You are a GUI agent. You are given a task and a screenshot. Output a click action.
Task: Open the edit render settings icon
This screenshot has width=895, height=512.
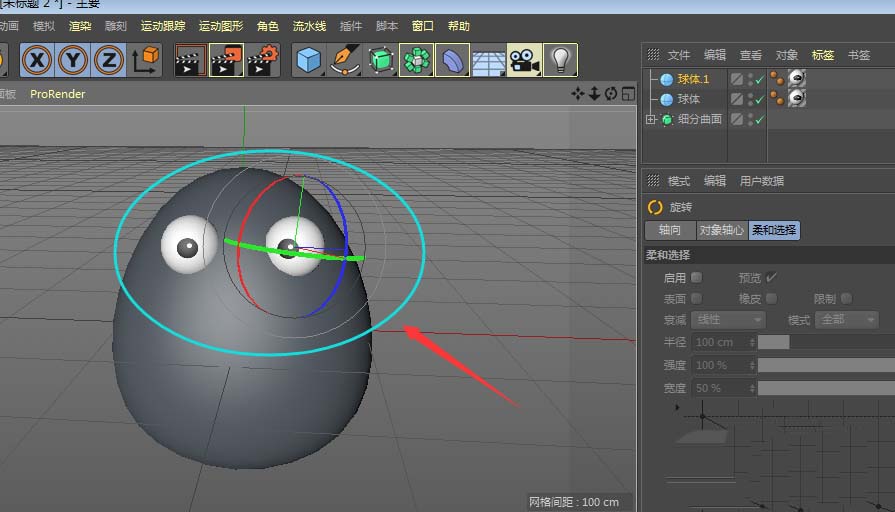(263, 61)
